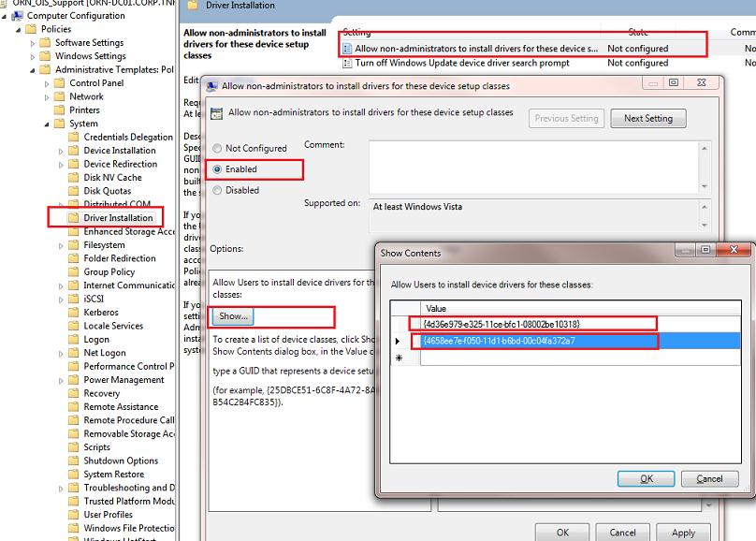Click the Turn off Windows Update setting icon
The height and width of the screenshot is (541, 756).
347,64
